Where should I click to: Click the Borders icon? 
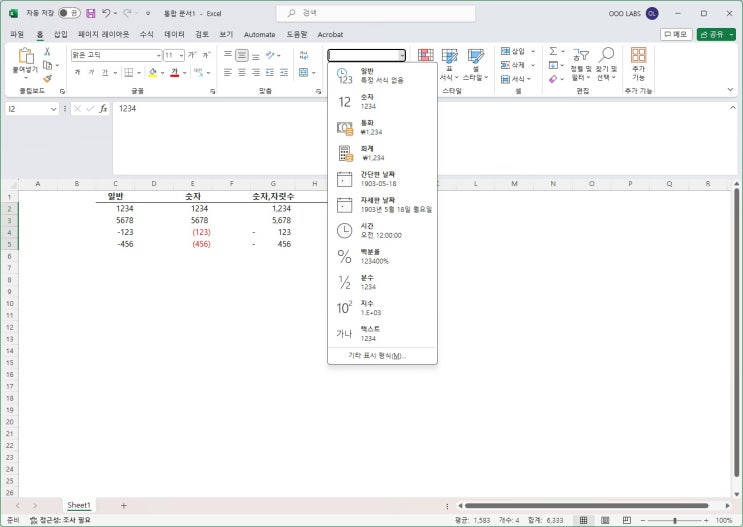(x=128, y=73)
